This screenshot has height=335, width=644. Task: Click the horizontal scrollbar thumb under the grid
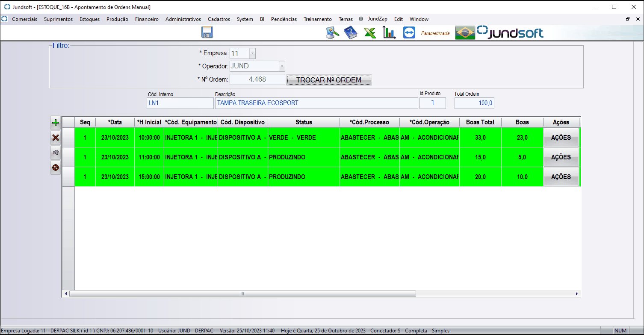242,294
